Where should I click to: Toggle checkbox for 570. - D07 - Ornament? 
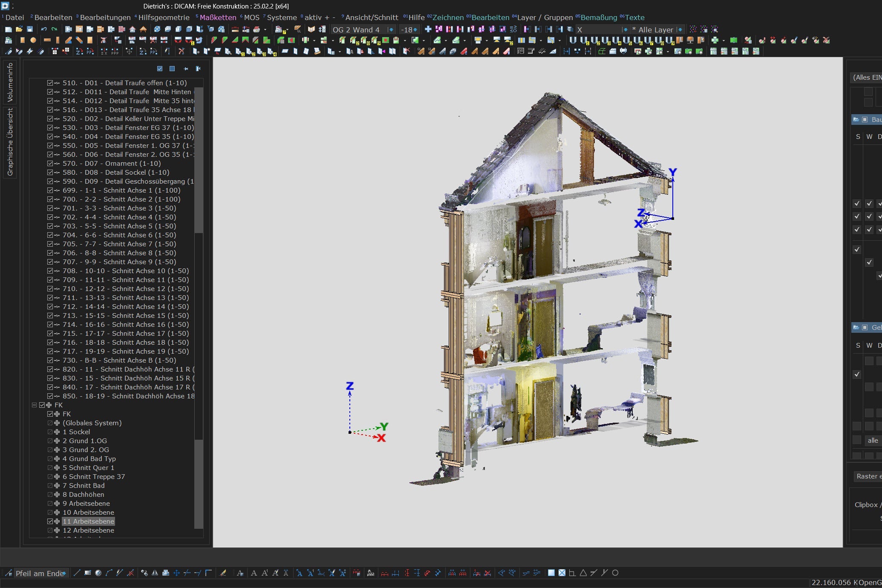point(50,164)
